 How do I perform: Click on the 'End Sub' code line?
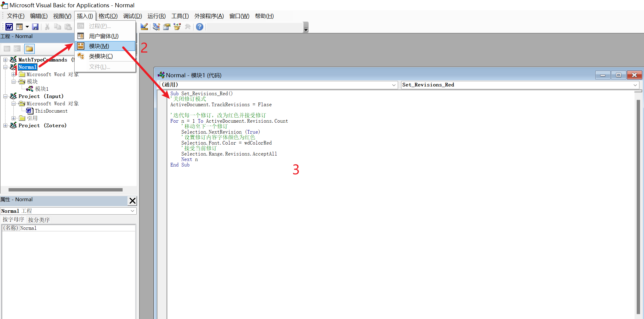[x=180, y=165]
